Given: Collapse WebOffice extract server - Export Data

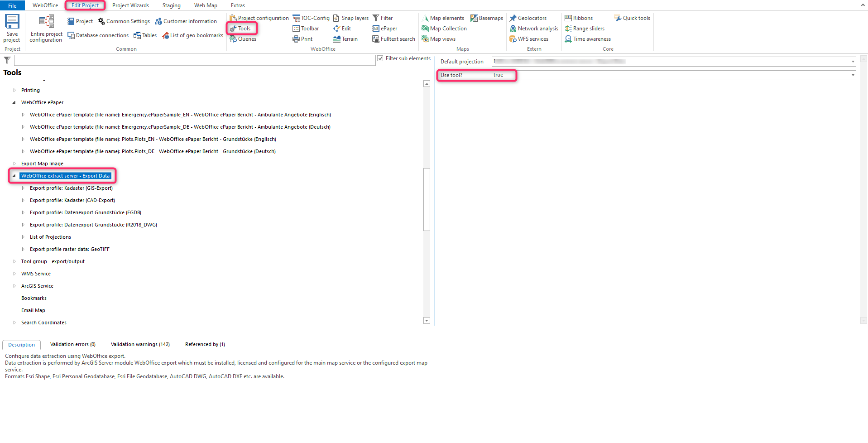Looking at the screenshot, I should [14, 176].
